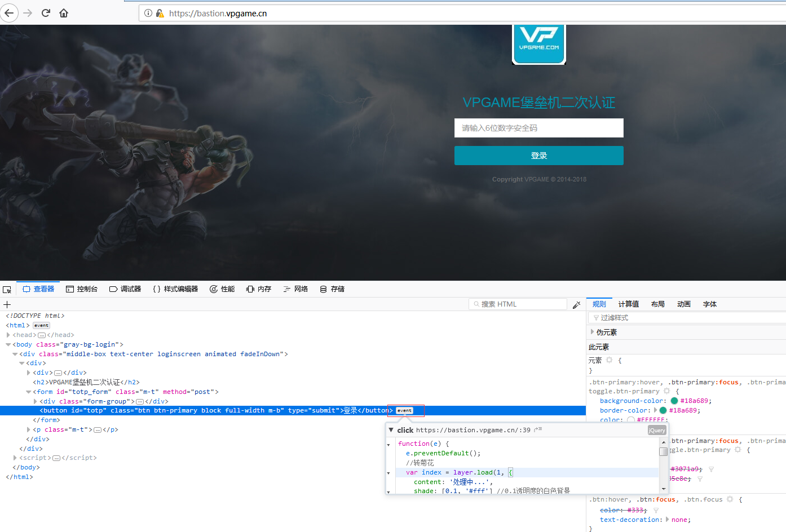Expand the script node

pos(15,458)
